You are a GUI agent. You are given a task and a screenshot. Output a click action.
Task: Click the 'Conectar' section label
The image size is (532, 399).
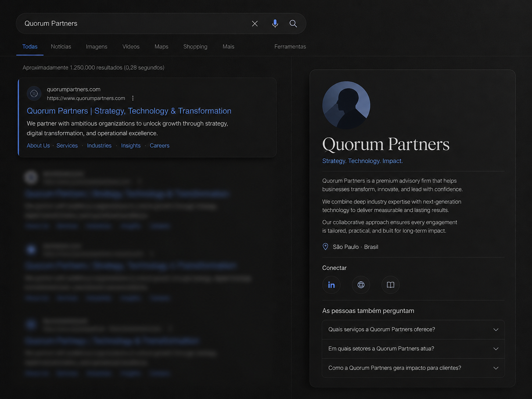334,268
